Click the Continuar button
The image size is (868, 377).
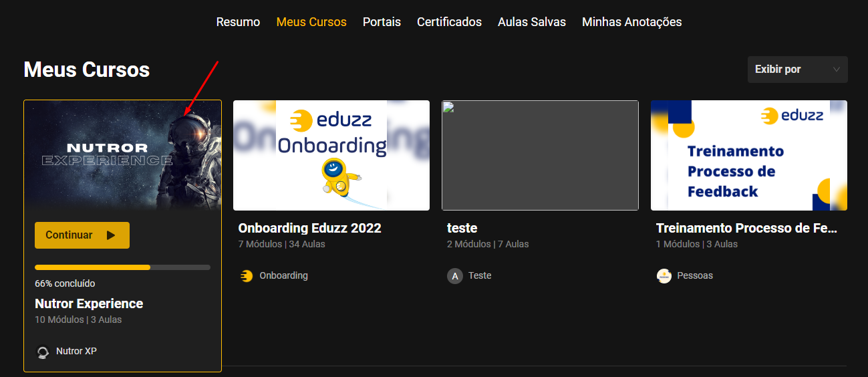coord(82,235)
